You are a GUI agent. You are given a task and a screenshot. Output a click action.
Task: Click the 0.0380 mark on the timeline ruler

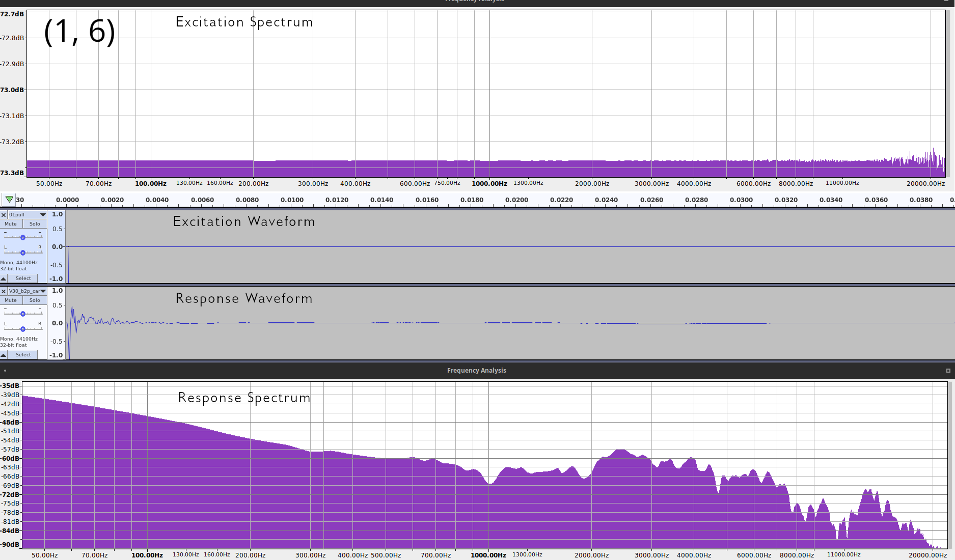pos(921,200)
